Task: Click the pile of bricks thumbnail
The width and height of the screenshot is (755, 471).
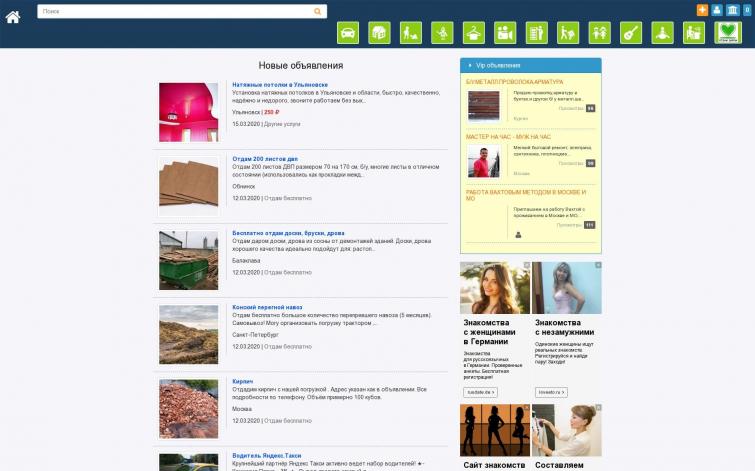Action: 189,409
